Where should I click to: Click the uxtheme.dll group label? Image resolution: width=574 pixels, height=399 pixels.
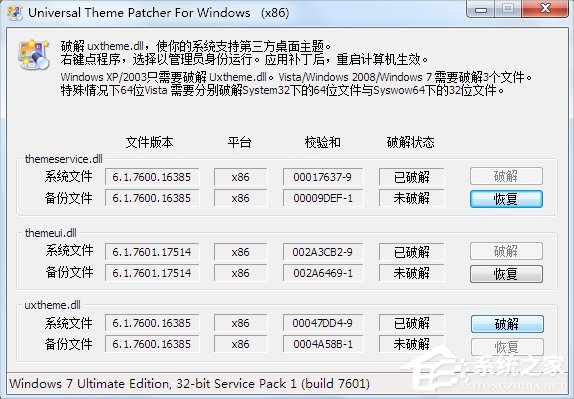point(52,305)
